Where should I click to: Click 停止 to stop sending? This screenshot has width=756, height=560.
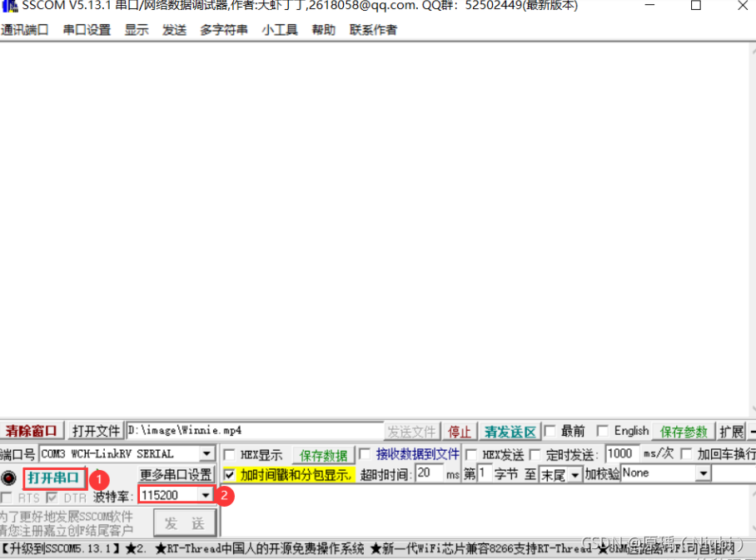click(x=460, y=431)
